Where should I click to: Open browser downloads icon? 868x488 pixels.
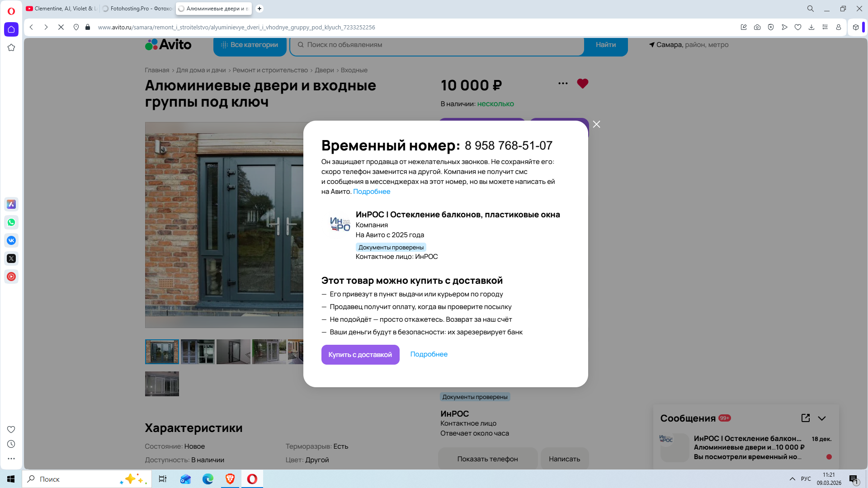coord(811,27)
